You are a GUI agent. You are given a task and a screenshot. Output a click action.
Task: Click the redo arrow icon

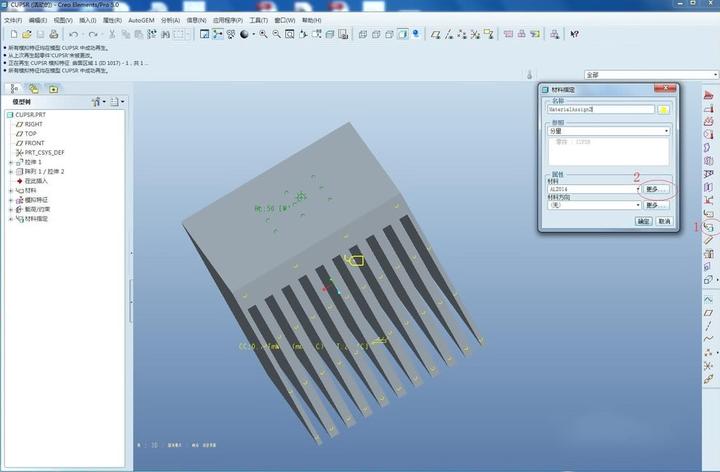click(93, 34)
